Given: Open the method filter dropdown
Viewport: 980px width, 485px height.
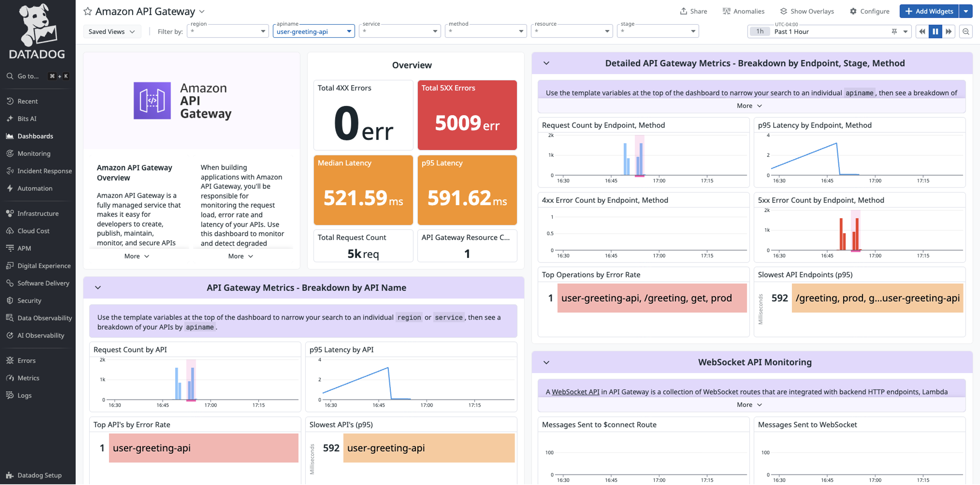Looking at the screenshot, I should pos(485,31).
